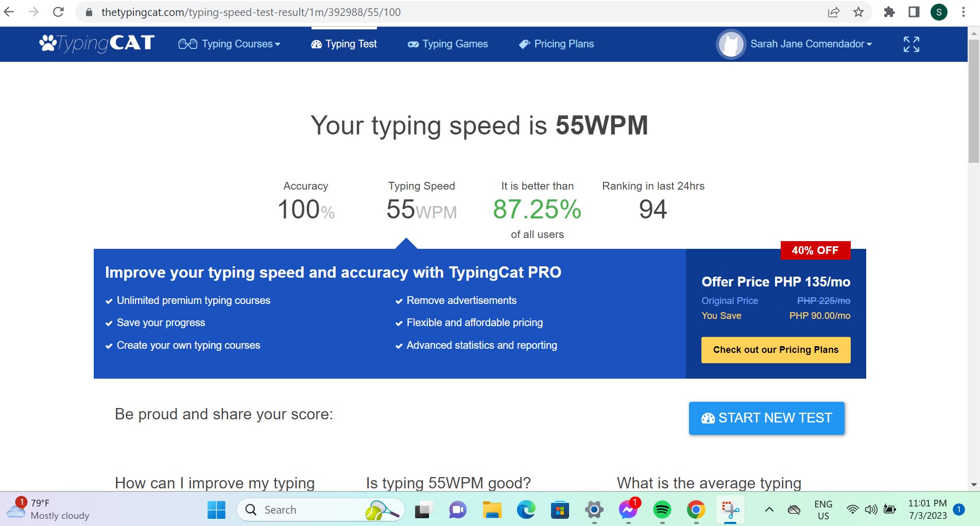Open Spotify from the taskbar
980x526 pixels.
[662, 510]
